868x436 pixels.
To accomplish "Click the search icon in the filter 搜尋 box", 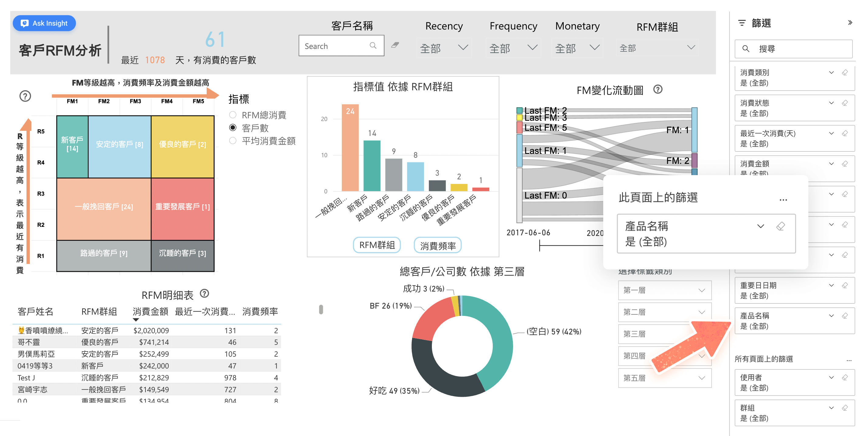I will (x=746, y=49).
